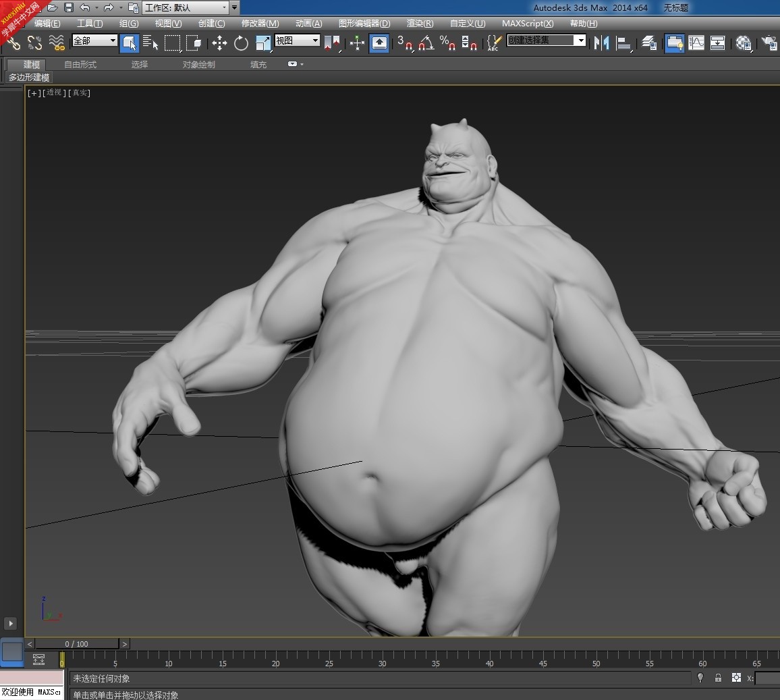Click the 真实 shading mode label
Screen dimensions: 780x700
(80, 92)
